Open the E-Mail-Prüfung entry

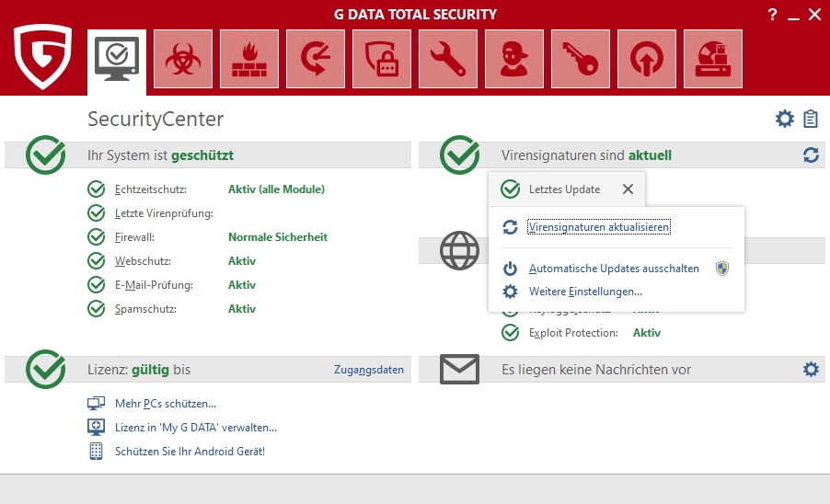click(154, 285)
